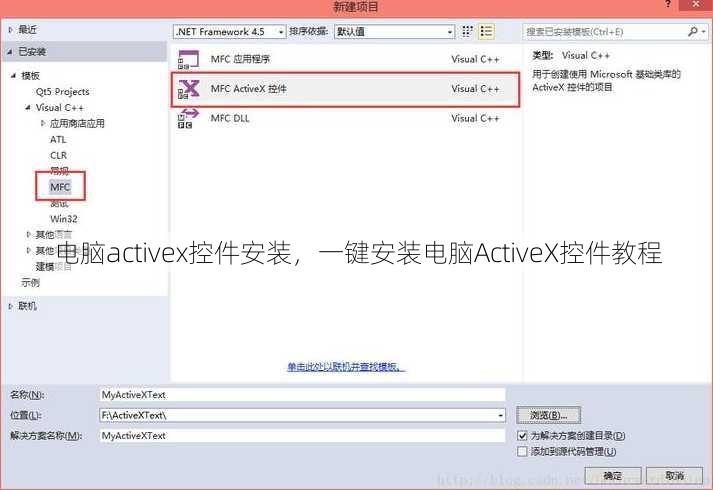Select MFC in the template tree
This screenshot has width=713, height=490.
(60, 187)
